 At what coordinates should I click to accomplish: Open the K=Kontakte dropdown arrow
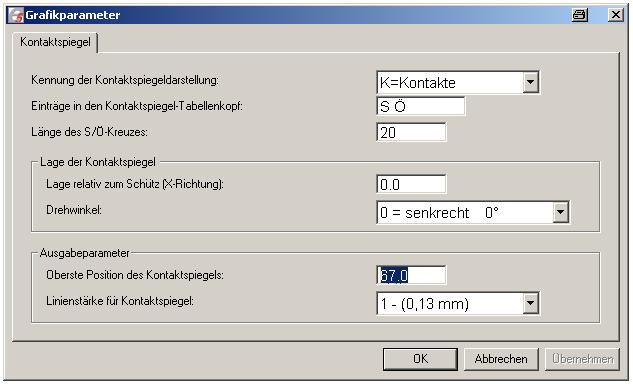pyautogui.click(x=530, y=82)
